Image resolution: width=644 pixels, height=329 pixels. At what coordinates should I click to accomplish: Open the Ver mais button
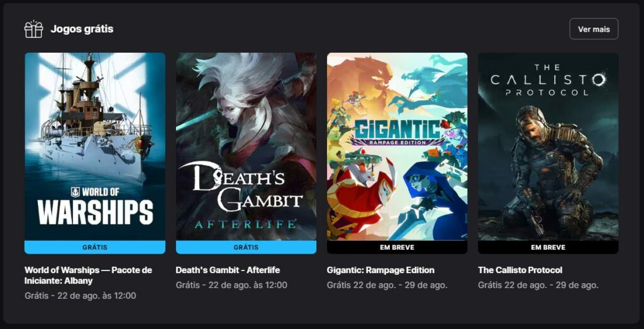click(x=594, y=29)
